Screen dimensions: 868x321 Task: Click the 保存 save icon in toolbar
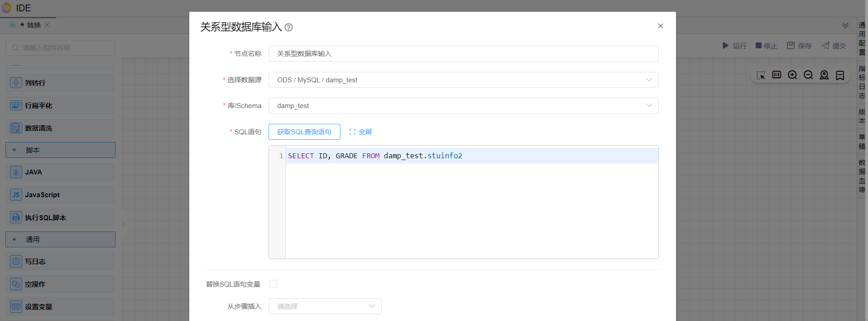[791, 46]
